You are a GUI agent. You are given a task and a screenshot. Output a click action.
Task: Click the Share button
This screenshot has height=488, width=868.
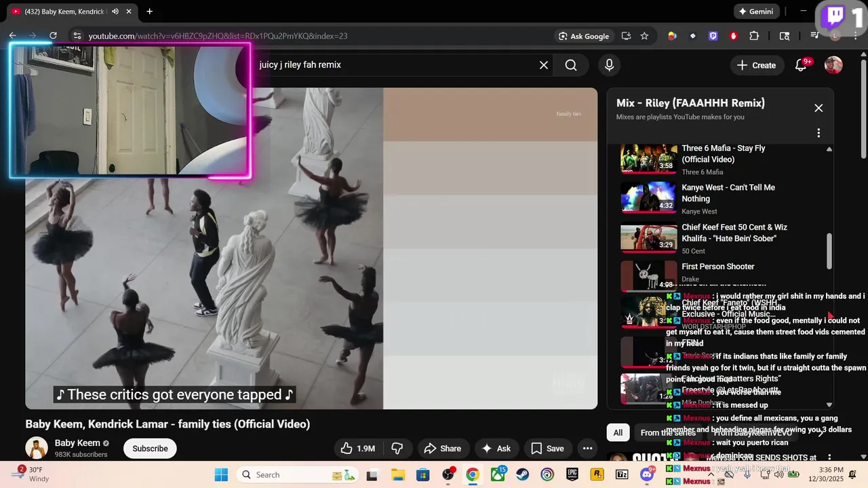click(442, 448)
